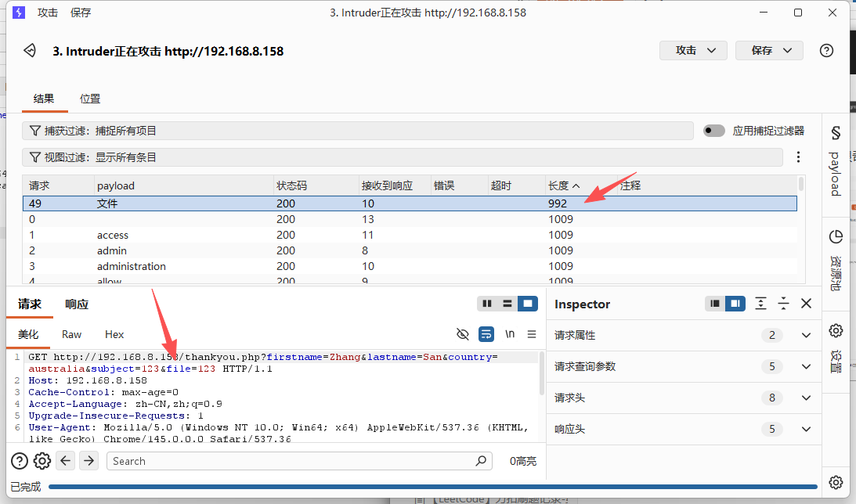
Task: Toggle word wrap in the request editor
Action: (486, 334)
